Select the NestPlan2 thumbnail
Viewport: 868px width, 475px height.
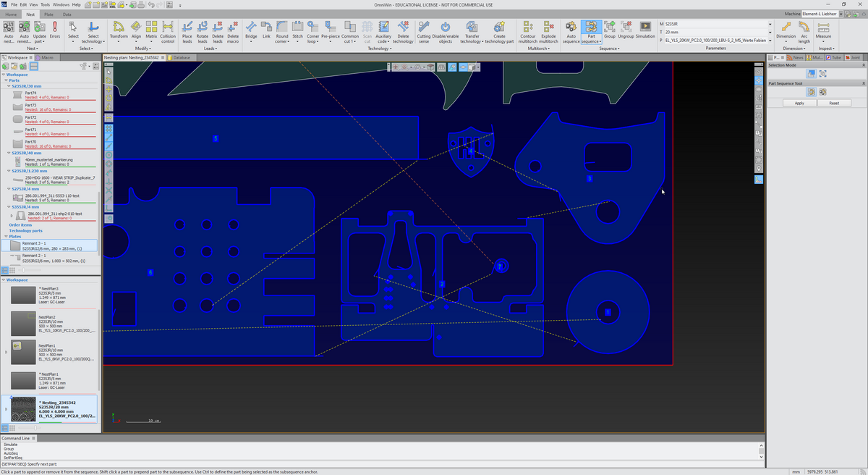[x=24, y=323]
